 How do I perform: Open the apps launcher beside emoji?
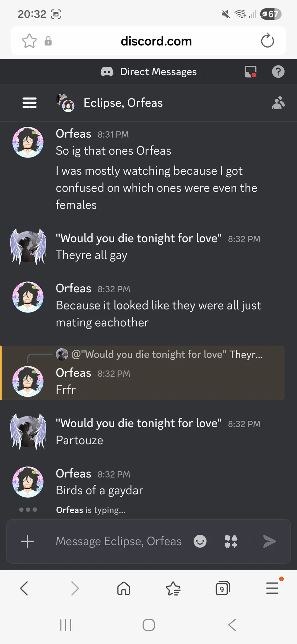click(x=231, y=541)
